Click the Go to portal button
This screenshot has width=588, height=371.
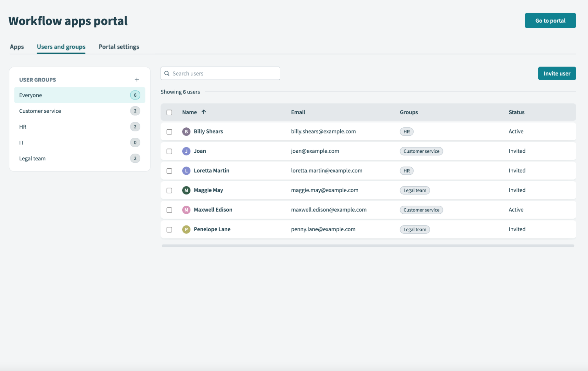(x=550, y=20)
